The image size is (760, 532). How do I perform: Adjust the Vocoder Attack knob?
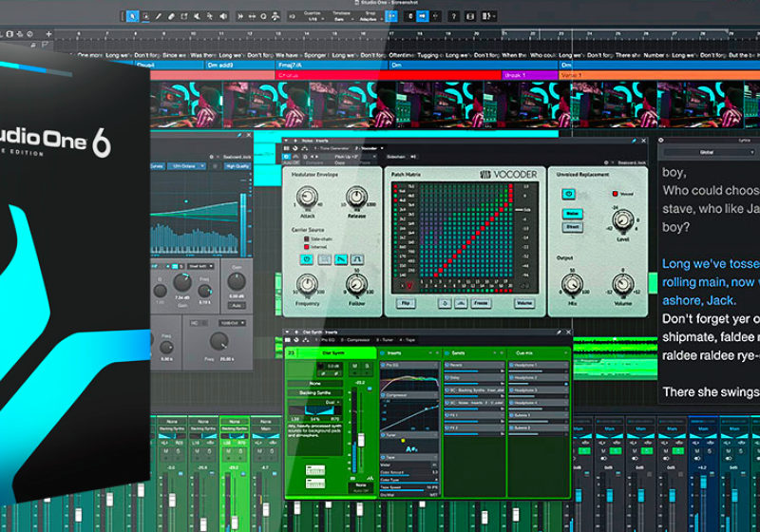pos(307,198)
